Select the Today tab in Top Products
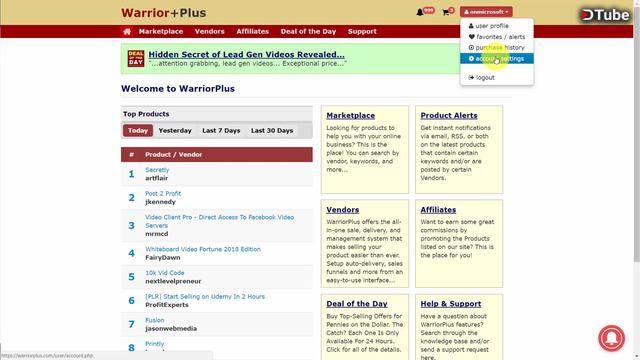The image size is (640, 360). point(138,131)
